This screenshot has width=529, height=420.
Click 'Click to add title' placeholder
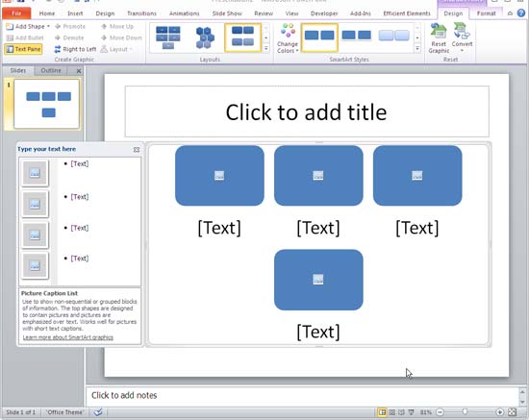(307, 111)
